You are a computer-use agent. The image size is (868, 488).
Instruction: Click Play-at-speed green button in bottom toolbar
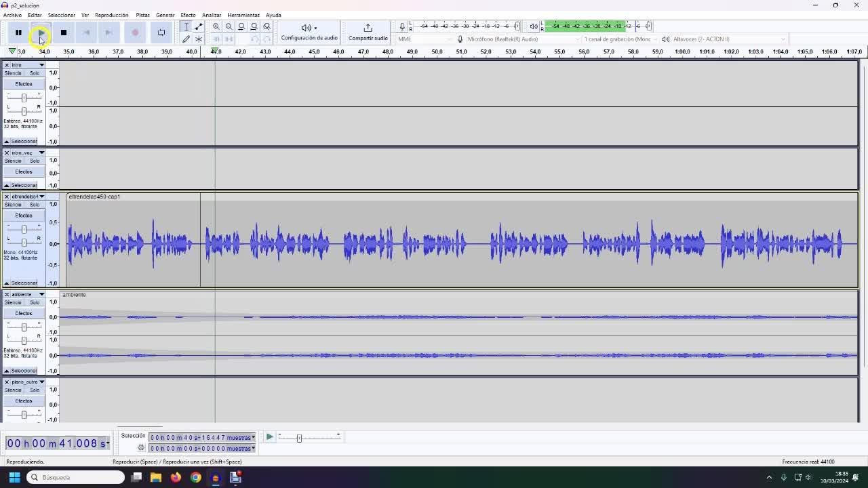point(269,437)
